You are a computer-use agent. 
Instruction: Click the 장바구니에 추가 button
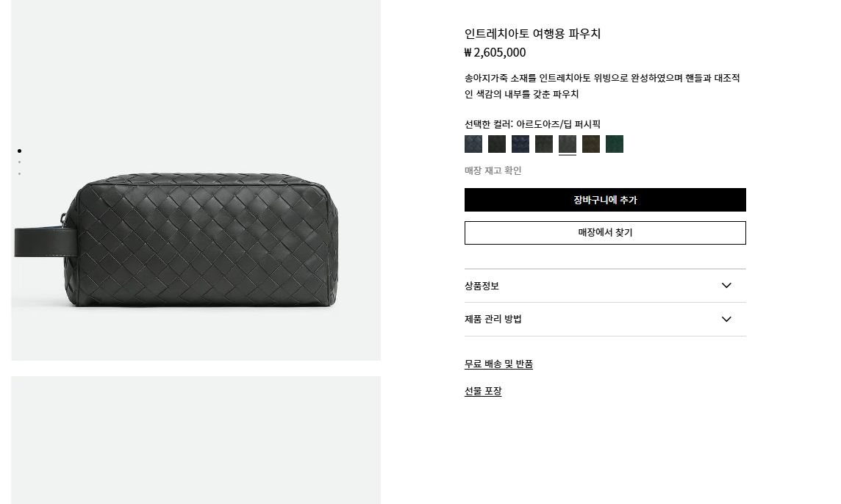point(605,200)
